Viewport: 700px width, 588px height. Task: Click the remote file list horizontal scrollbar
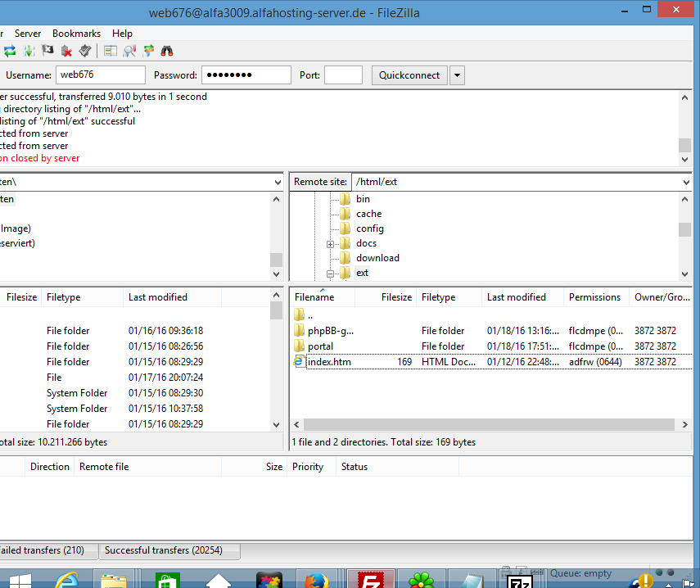(489, 424)
